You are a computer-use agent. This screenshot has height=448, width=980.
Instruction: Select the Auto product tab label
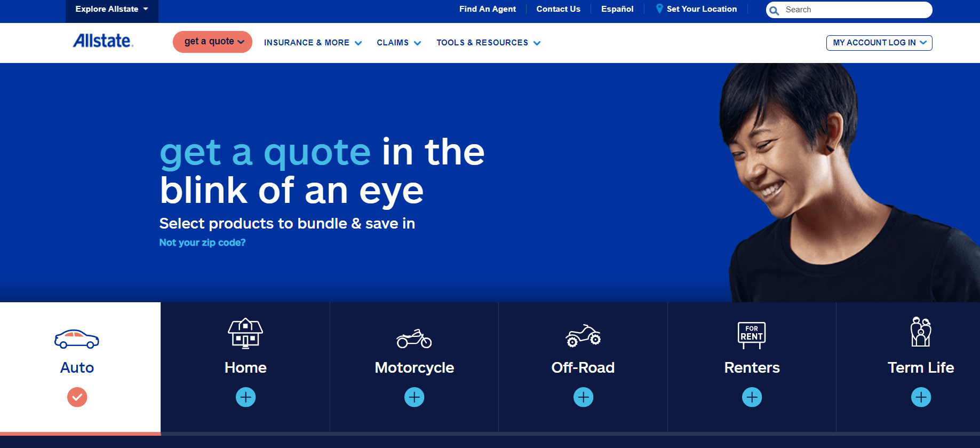[77, 367]
